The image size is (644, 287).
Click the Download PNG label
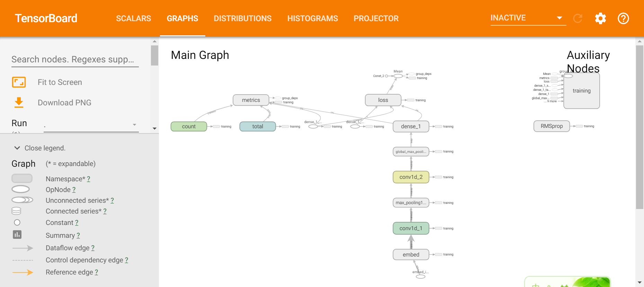click(x=64, y=103)
